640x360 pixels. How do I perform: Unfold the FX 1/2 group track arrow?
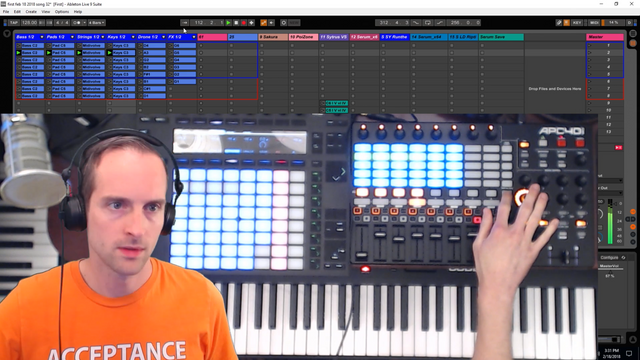[194, 37]
